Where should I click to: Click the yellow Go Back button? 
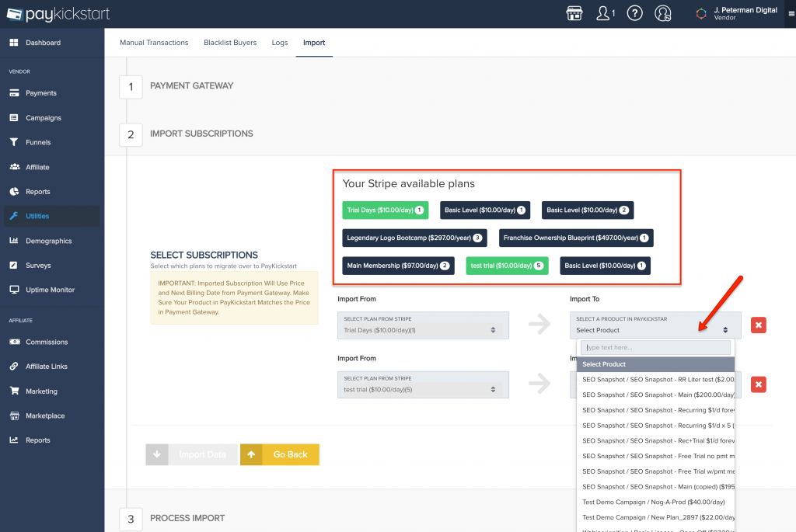[280, 454]
